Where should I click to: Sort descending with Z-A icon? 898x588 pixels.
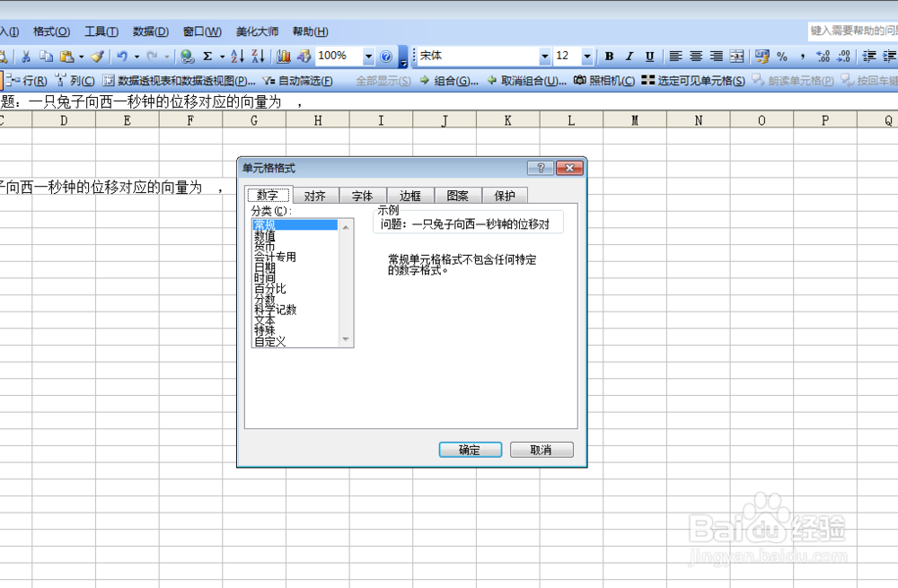pyautogui.click(x=258, y=57)
